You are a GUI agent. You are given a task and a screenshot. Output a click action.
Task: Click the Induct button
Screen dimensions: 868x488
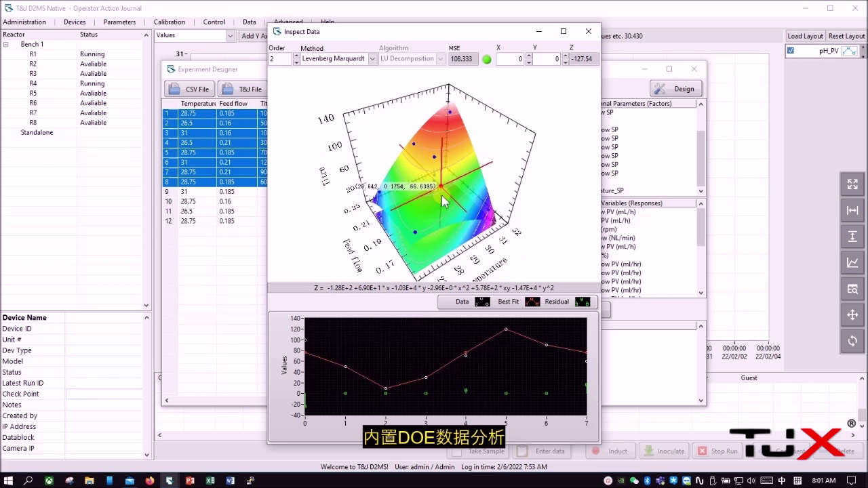pyautogui.click(x=610, y=451)
